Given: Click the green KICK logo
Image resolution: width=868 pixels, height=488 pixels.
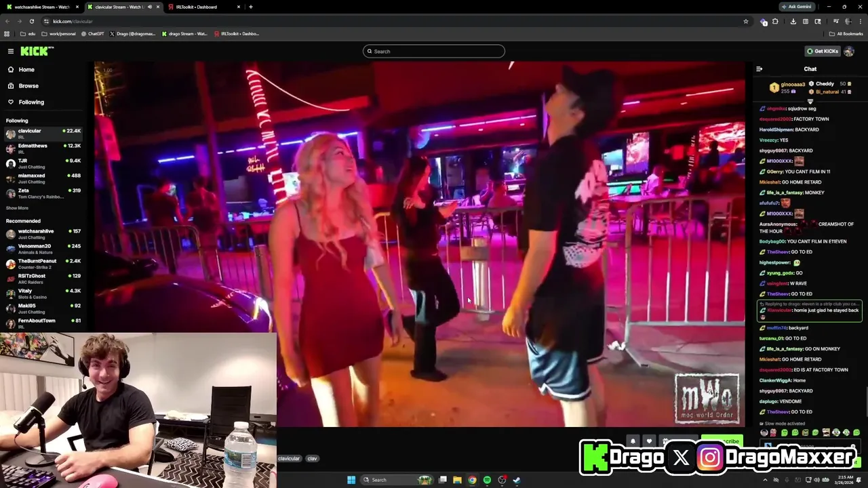Looking at the screenshot, I should (x=34, y=52).
